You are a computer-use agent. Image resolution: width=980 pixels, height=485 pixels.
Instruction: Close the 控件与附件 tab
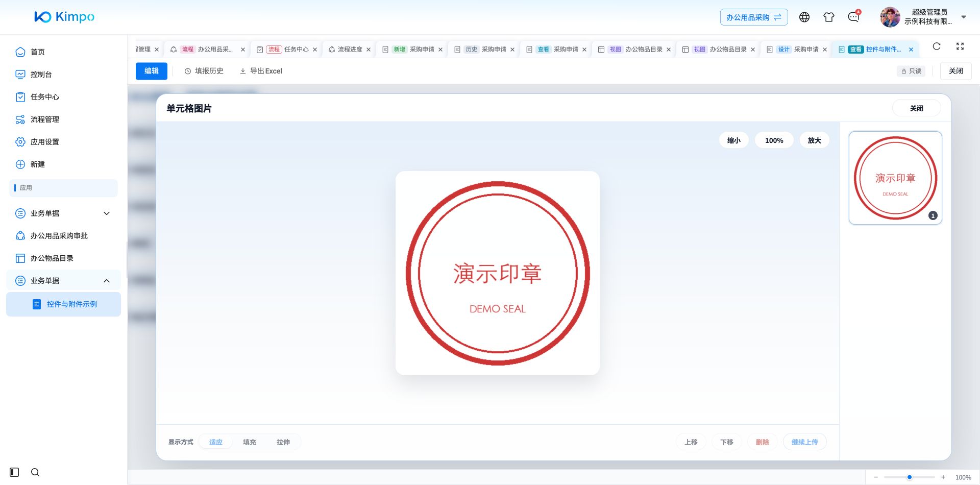(x=911, y=50)
